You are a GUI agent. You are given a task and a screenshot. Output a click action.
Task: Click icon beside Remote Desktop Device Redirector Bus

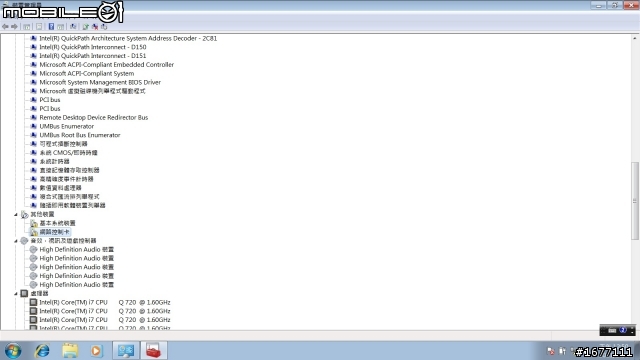pyautogui.click(x=34, y=118)
